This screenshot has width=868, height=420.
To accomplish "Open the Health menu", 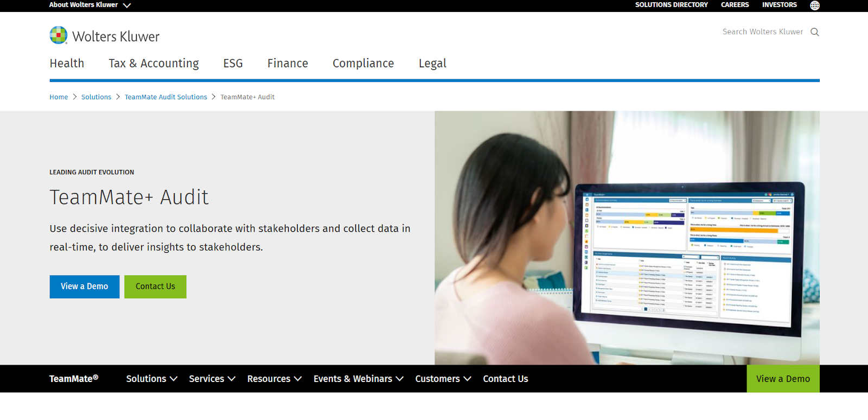I will pos(67,63).
